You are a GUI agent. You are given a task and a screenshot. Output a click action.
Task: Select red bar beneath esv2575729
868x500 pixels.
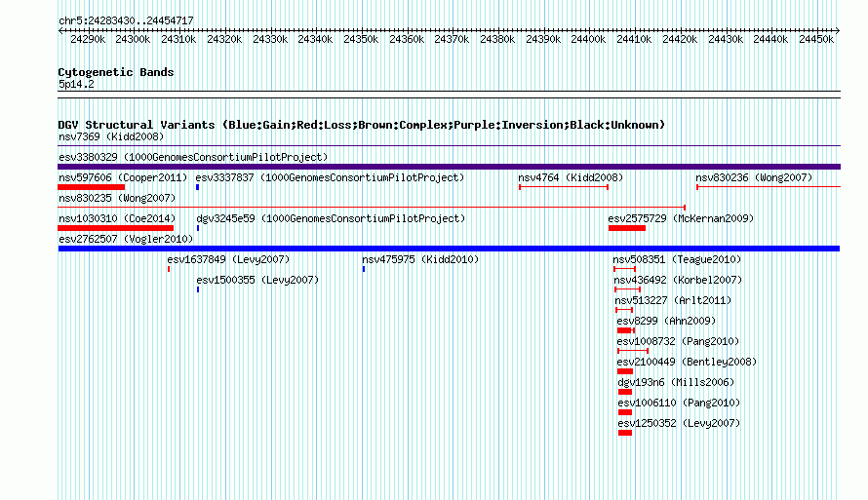tap(627, 228)
